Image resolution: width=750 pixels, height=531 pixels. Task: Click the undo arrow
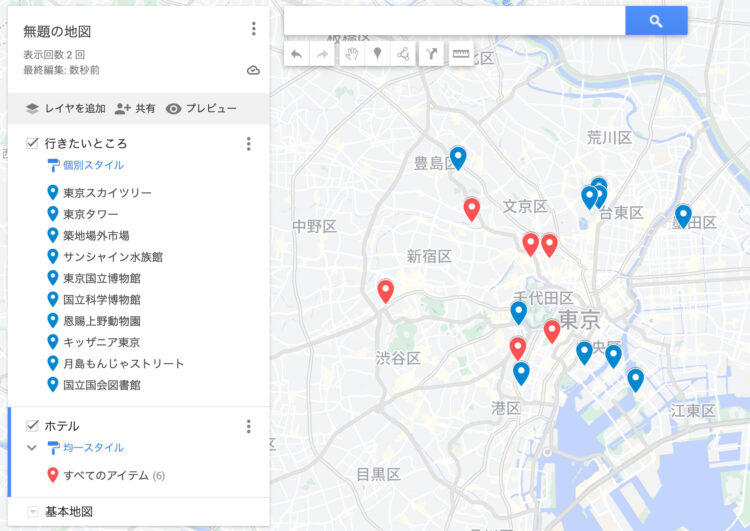click(297, 54)
